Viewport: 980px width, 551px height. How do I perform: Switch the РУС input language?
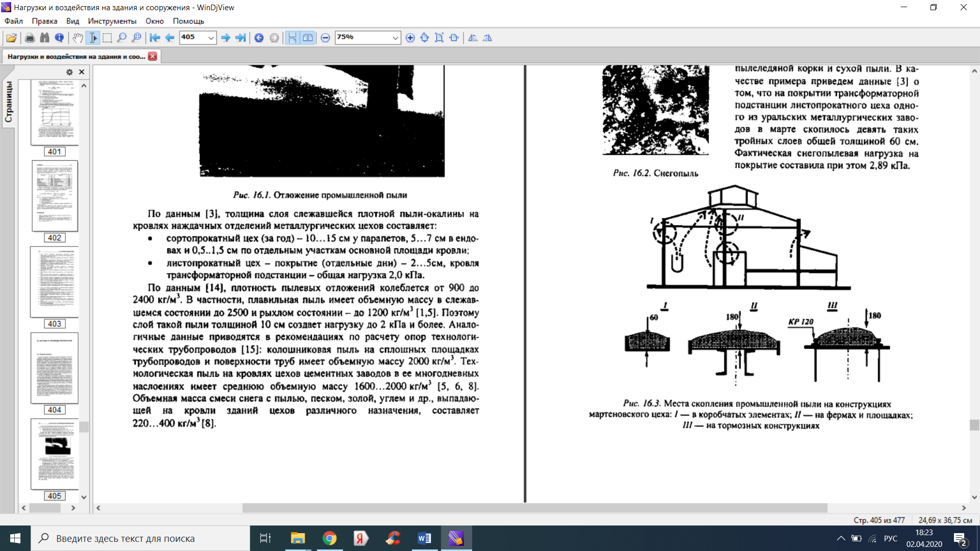point(891,538)
